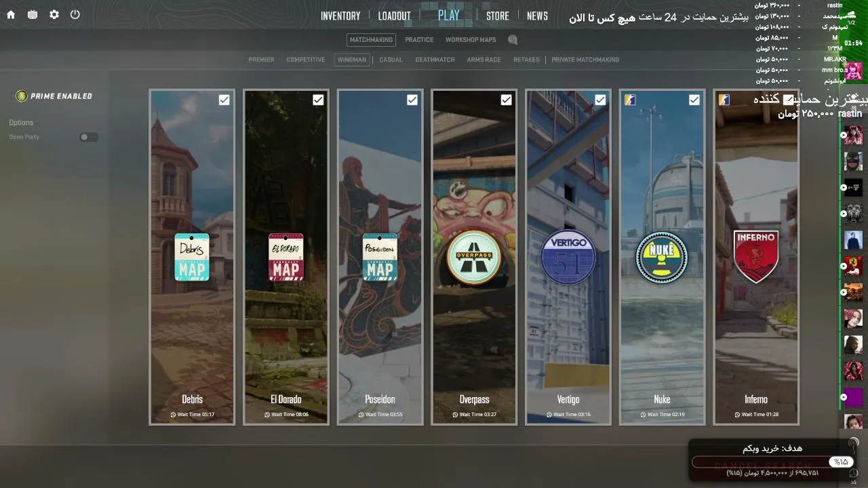Uncheck the Poseidon map checkbox
Image resolution: width=868 pixels, height=488 pixels.
(412, 100)
